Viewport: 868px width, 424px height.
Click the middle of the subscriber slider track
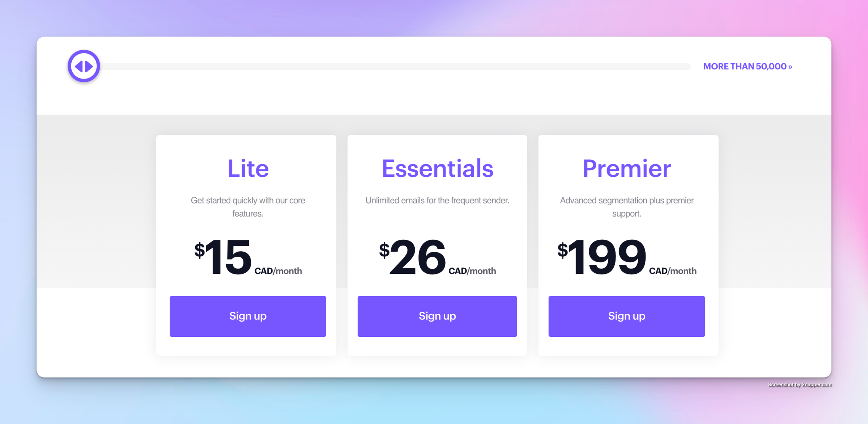tap(396, 67)
